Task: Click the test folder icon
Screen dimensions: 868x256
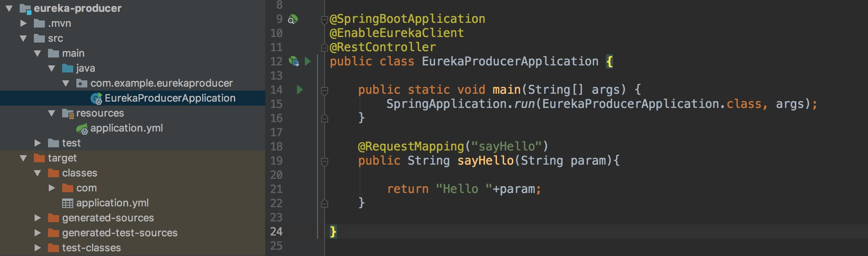Action: (54, 143)
